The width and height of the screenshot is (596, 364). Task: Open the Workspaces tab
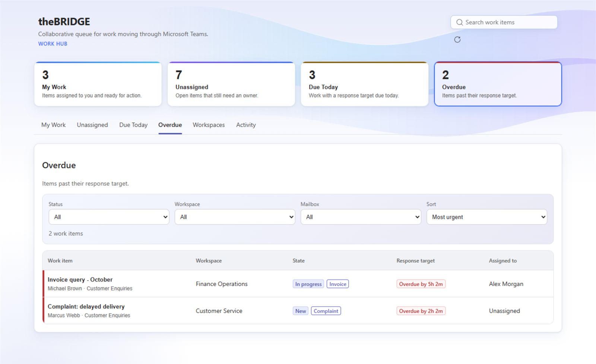[x=209, y=125]
